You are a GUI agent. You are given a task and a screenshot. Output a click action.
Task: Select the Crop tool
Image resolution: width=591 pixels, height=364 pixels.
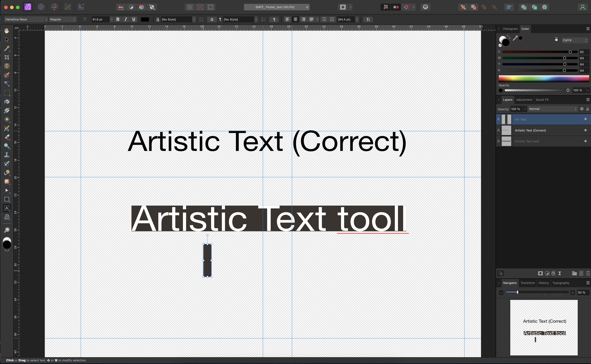point(7,57)
